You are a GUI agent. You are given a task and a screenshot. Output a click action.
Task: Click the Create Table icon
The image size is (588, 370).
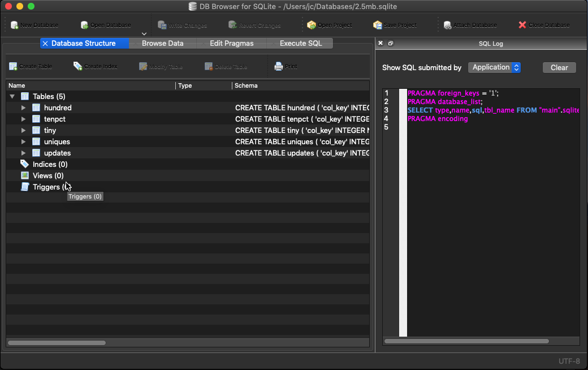[x=31, y=66]
